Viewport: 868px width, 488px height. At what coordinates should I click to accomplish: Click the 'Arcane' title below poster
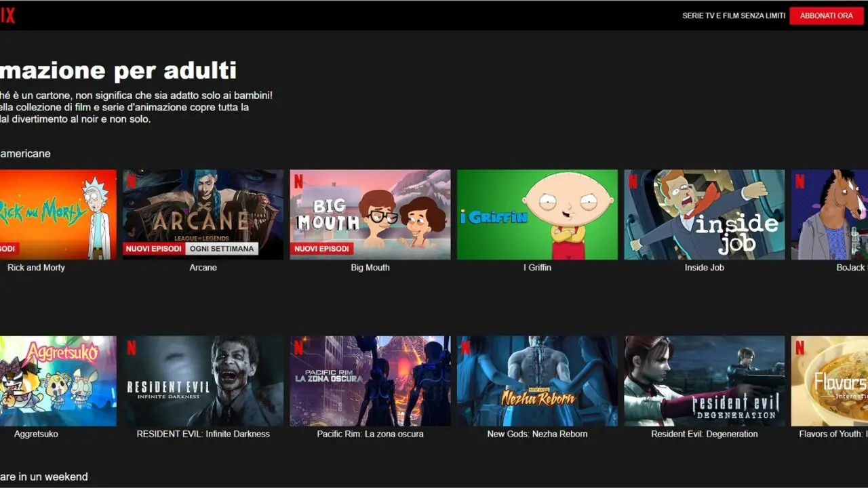(x=203, y=268)
